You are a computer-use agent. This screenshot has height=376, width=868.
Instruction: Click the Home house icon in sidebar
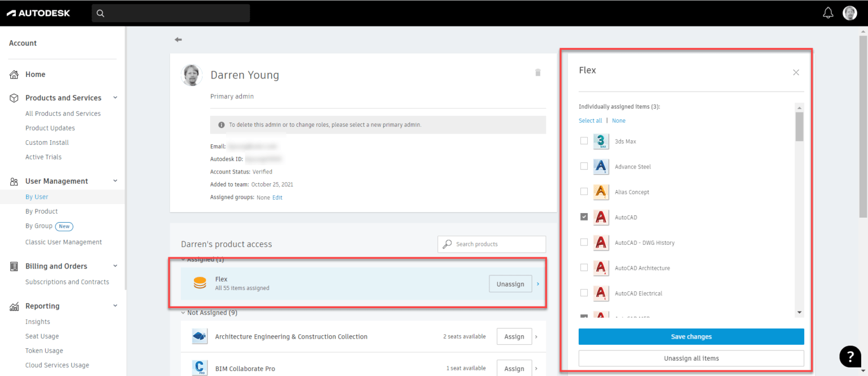(x=15, y=74)
